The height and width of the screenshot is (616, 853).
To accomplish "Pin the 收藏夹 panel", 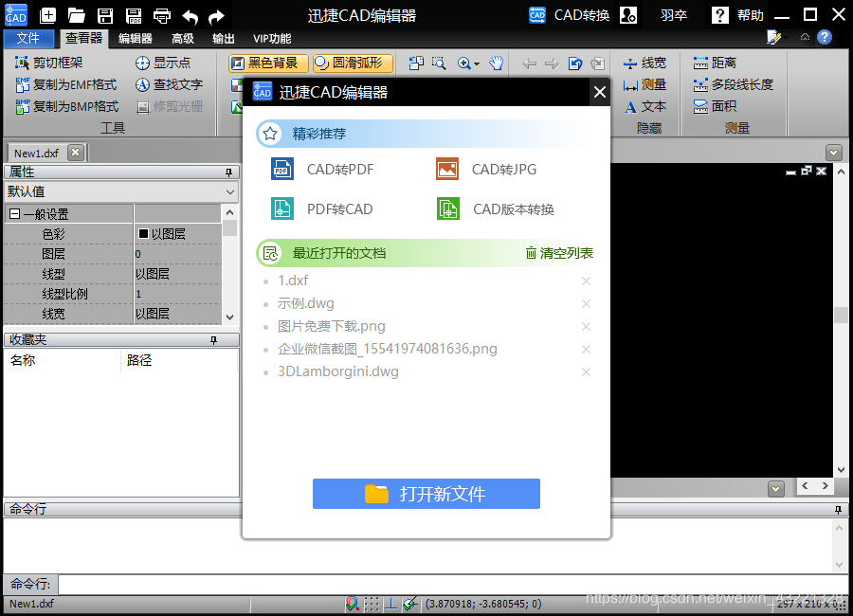I will pos(214,340).
